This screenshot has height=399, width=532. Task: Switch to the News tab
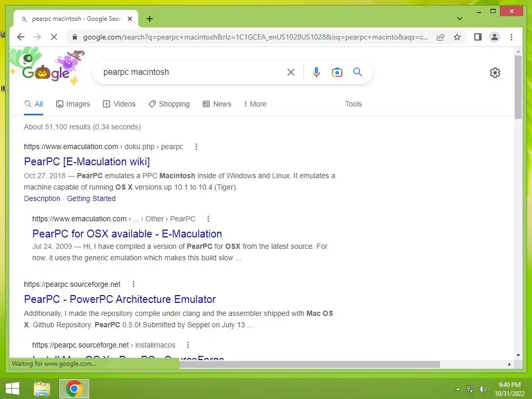(x=217, y=104)
